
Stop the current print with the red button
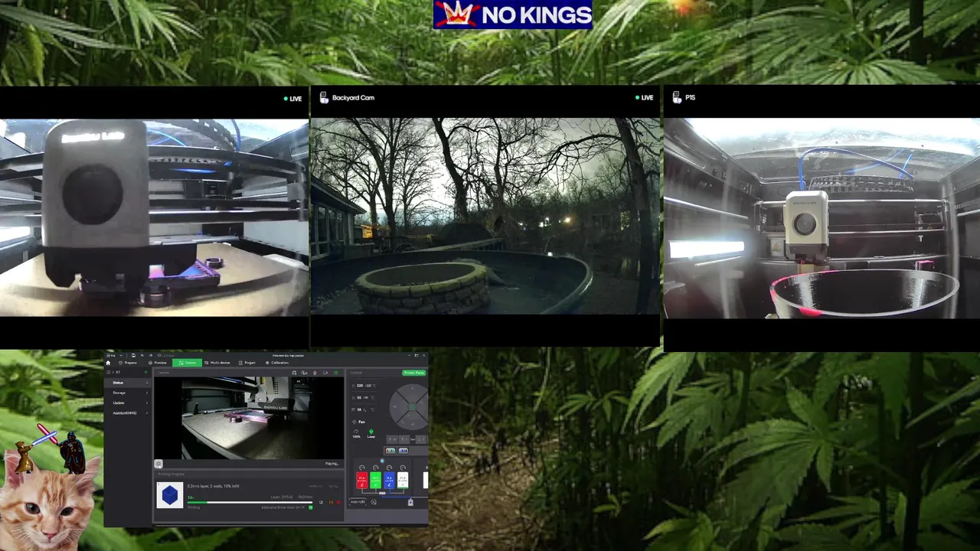(338, 502)
